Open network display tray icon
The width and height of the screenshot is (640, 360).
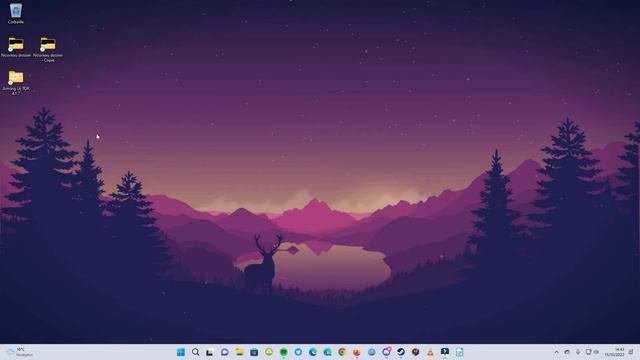588,352
